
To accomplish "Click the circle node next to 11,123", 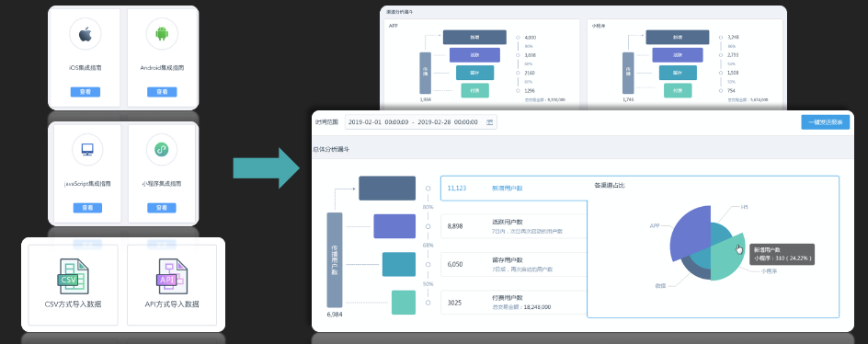I will point(428,189).
